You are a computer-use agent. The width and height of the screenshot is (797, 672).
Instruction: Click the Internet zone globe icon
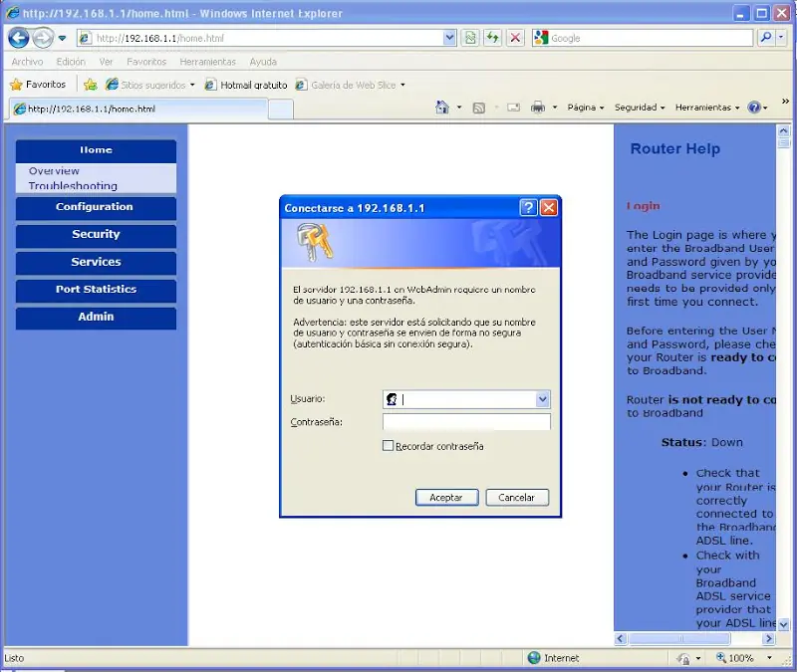click(x=534, y=658)
